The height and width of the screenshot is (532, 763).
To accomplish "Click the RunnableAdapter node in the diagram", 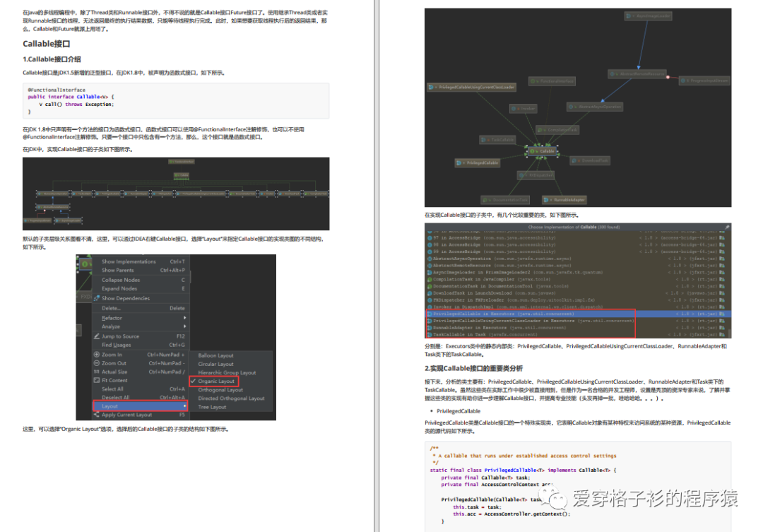I will pyautogui.click(x=565, y=199).
